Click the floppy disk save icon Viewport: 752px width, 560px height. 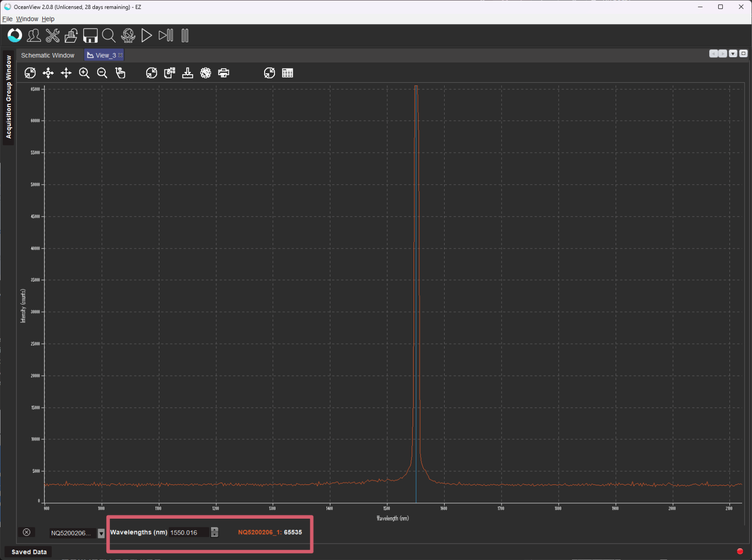(x=90, y=36)
